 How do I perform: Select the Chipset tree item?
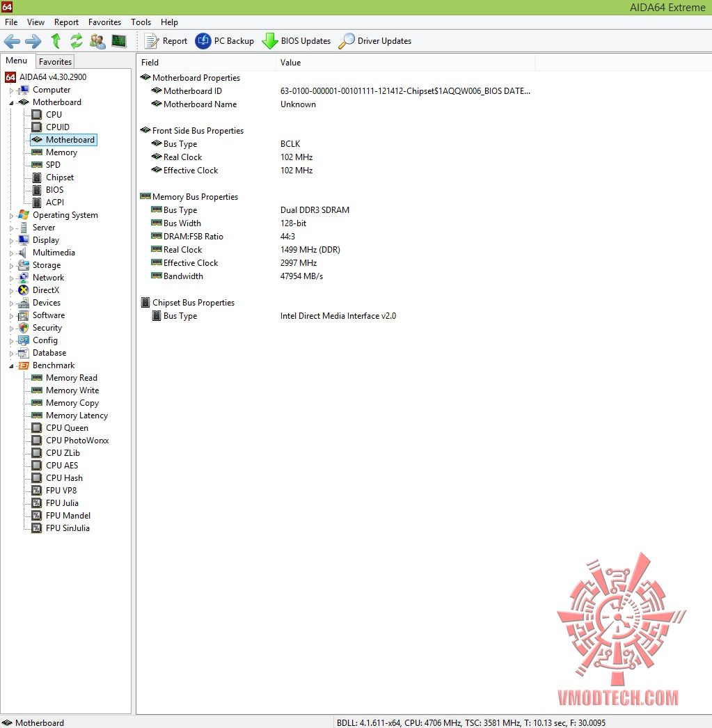tap(60, 177)
